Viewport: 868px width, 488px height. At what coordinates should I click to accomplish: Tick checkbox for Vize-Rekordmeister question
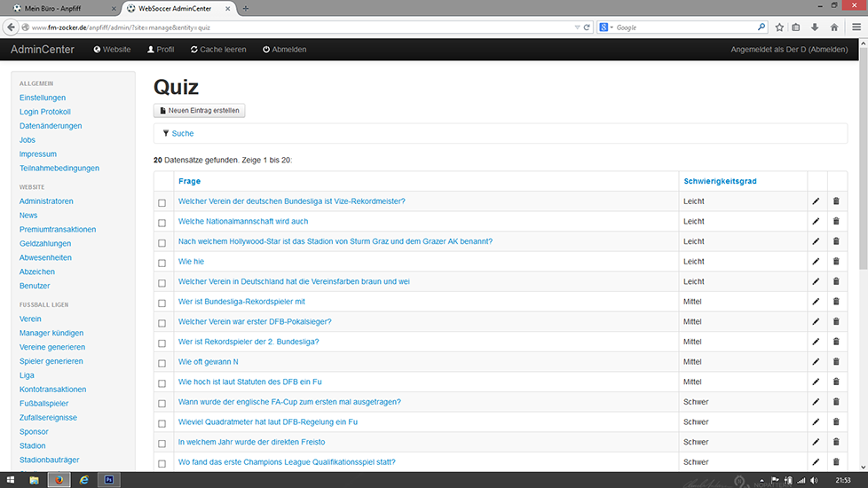[162, 202]
